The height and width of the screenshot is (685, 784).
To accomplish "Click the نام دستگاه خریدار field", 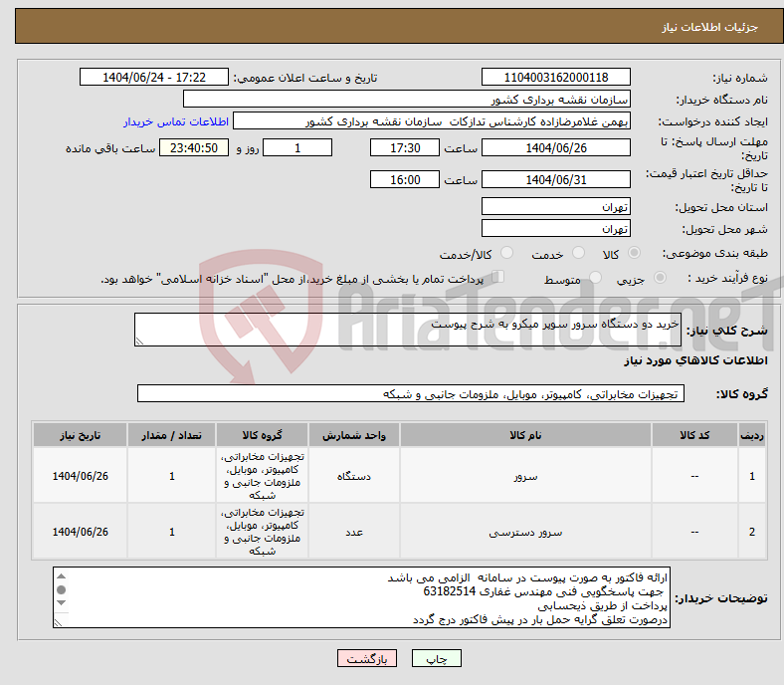I will [407, 100].
